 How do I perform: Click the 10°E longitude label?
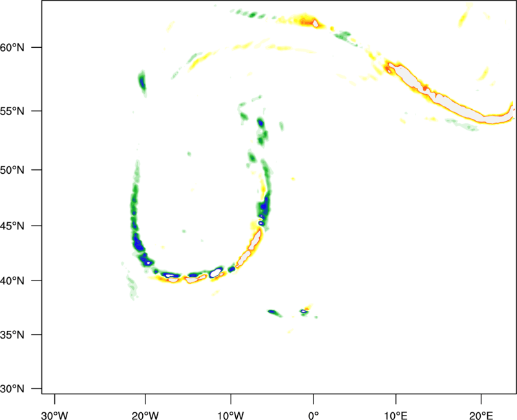pyautogui.click(x=396, y=415)
